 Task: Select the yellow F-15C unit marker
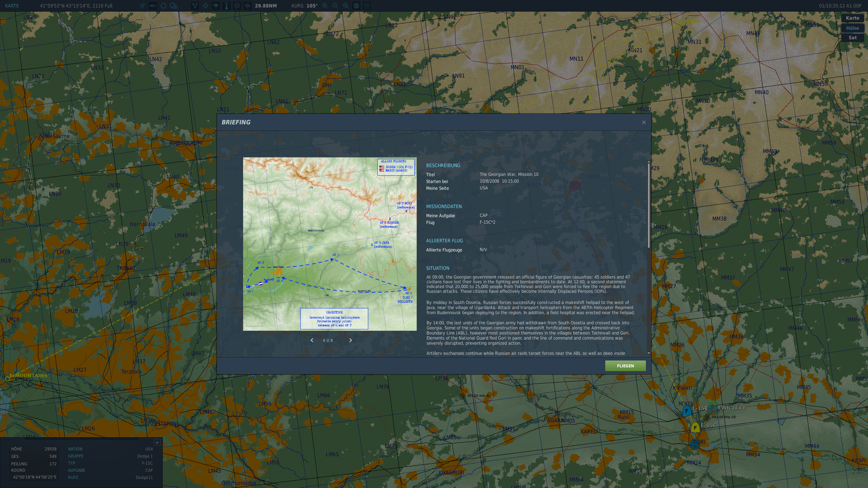(x=695, y=428)
